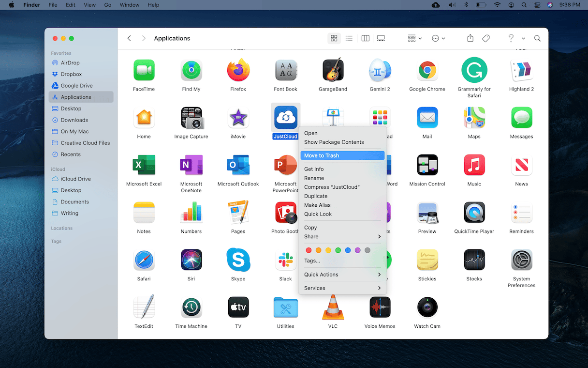
Task: Expand the Services submenu
Action: point(342,288)
